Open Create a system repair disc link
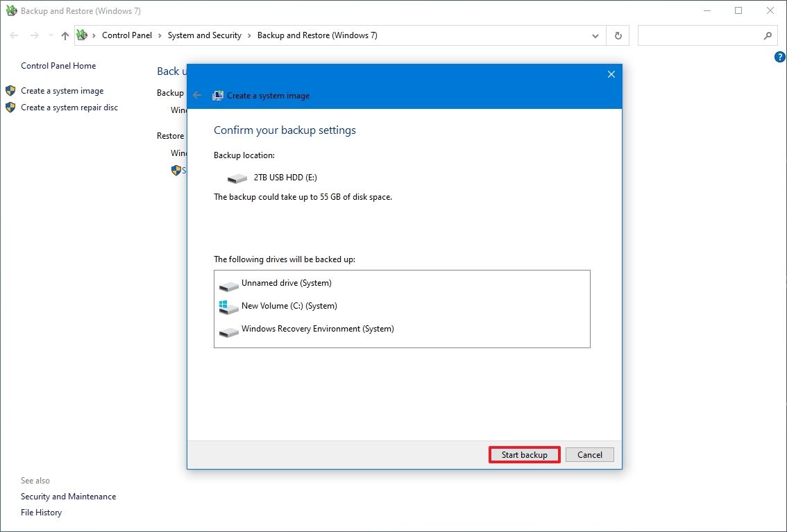The width and height of the screenshot is (787, 532). tap(69, 108)
